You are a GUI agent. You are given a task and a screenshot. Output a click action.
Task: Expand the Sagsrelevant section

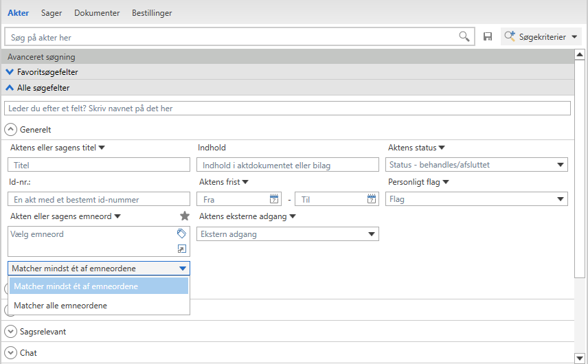(x=10, y=331)
